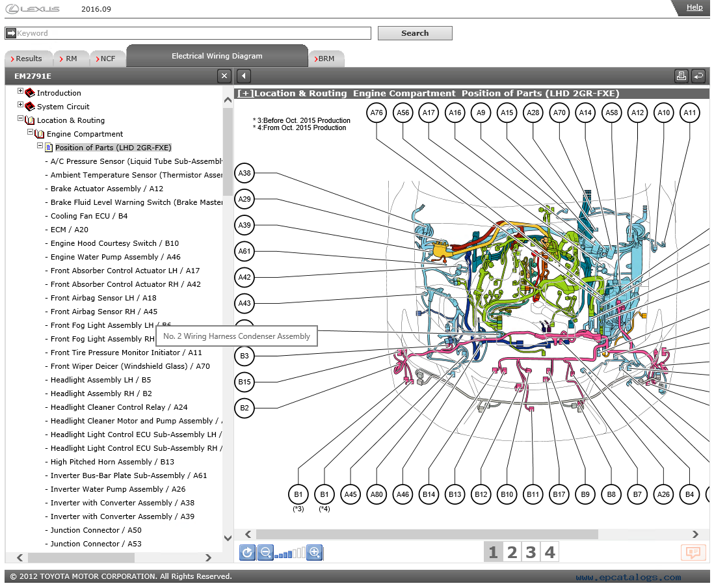Screen dimensions: 714x588
Task: Click the keyword arrow icon beside search box
Action: (11, 33)
